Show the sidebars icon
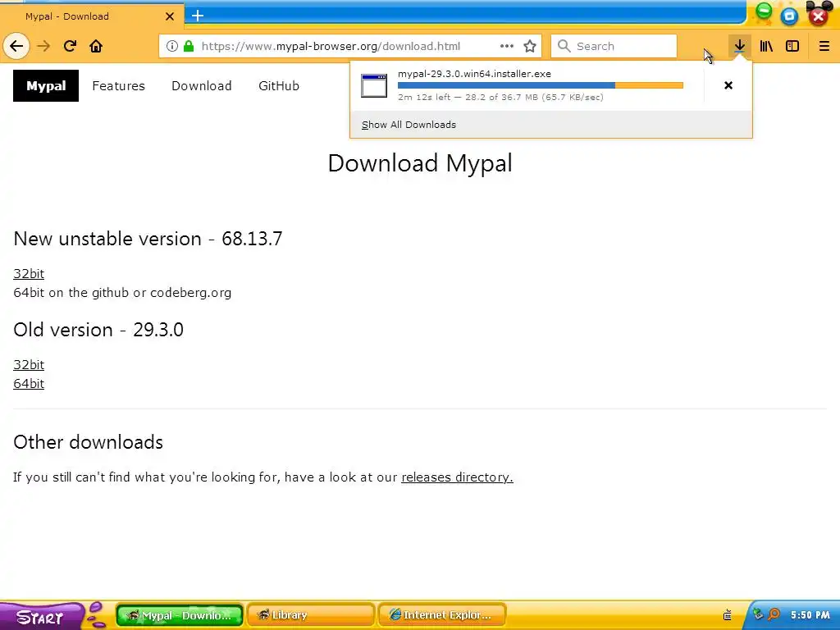This screenshot has height=630, width=840. [x=792, y=46]
